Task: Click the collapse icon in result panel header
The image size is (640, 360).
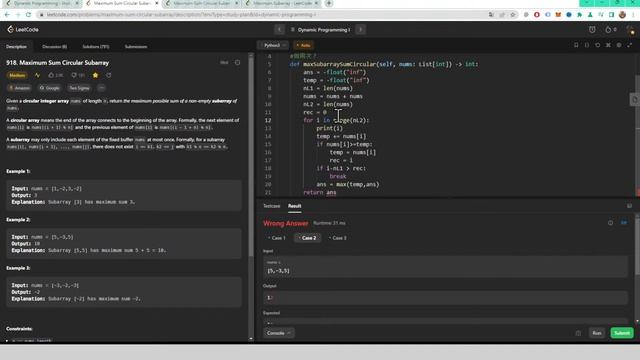Action: click(629, 206)
